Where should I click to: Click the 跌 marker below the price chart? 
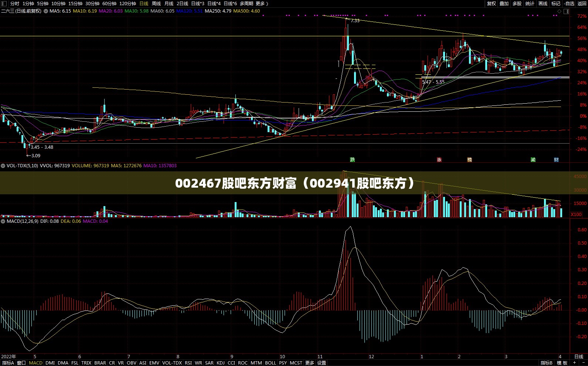(353, 160)
